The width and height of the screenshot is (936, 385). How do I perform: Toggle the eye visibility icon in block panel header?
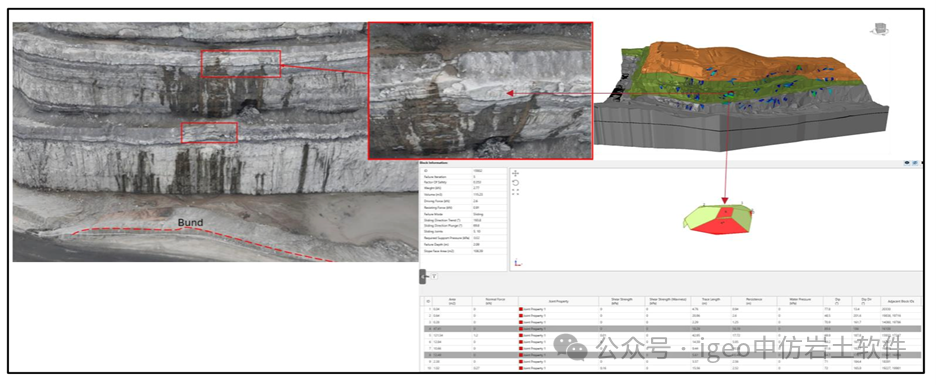(x=907, y=162)
